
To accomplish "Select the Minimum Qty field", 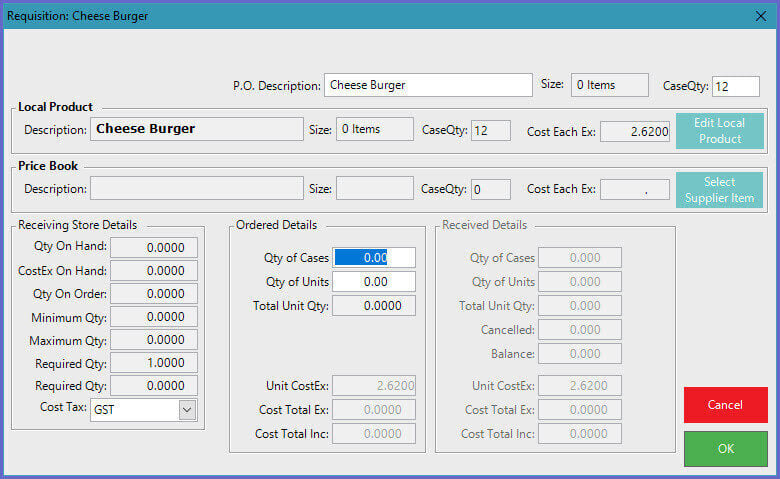I will (x=154, y=317).
